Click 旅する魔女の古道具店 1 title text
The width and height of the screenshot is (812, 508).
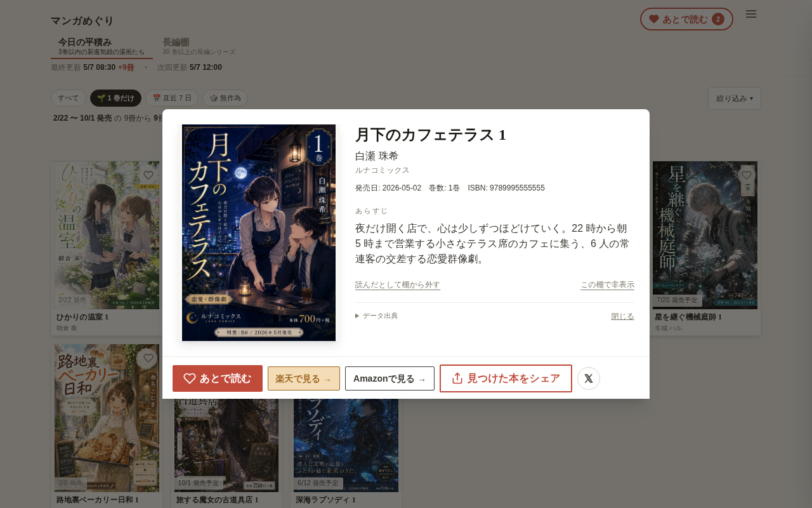tap(217, 500)
